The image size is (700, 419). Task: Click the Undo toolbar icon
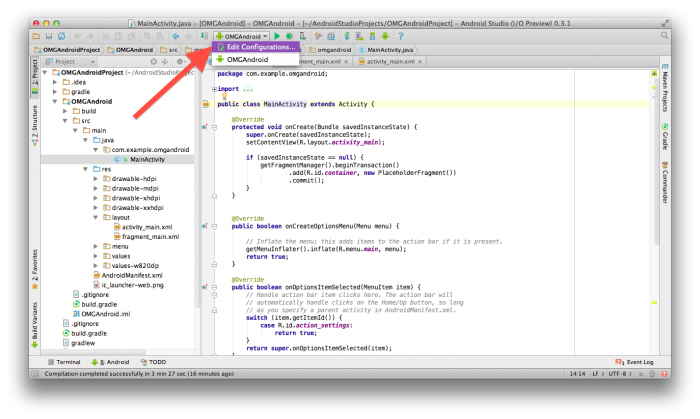[78, 36]
